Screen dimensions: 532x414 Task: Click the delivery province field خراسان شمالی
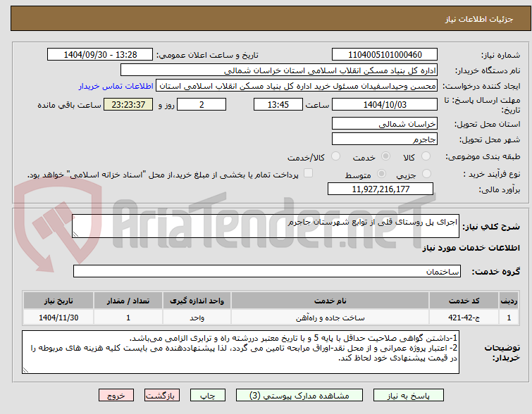(385, 124)
